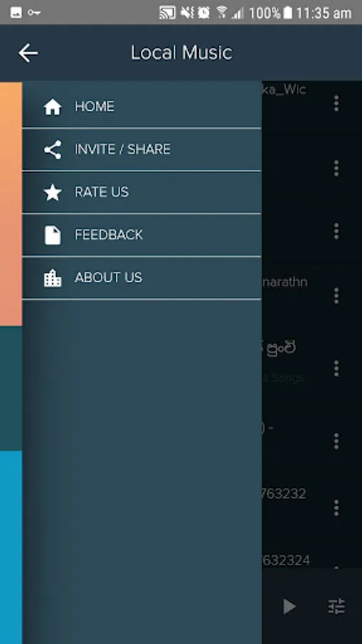Click the ABOUT US building icon
Viewport: 362px width, 644px height.
[x=52, y=278]
